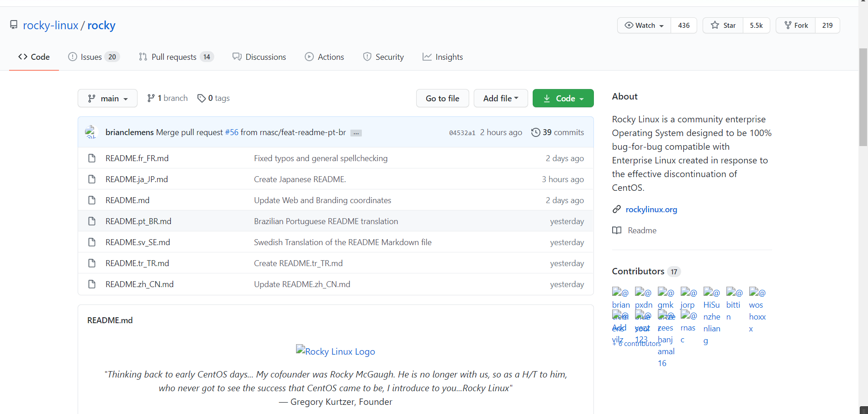
Task: Fork the rocky repository
Action: click(x=796, y=26)
